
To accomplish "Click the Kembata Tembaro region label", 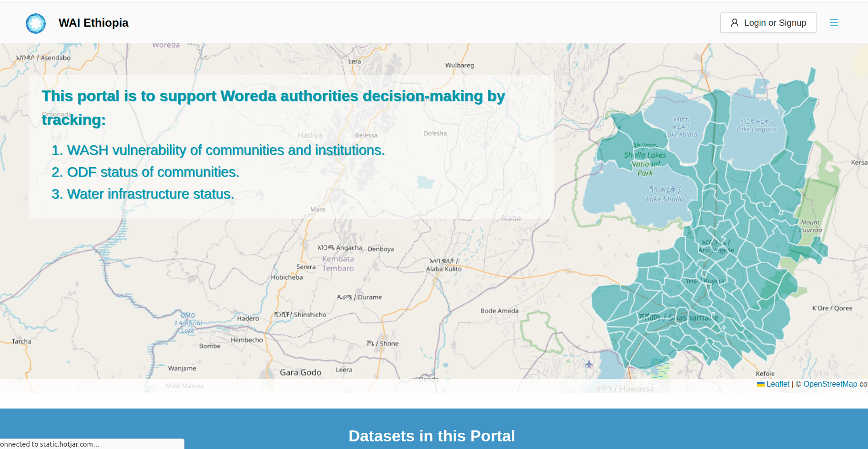I will click(338, 264).
